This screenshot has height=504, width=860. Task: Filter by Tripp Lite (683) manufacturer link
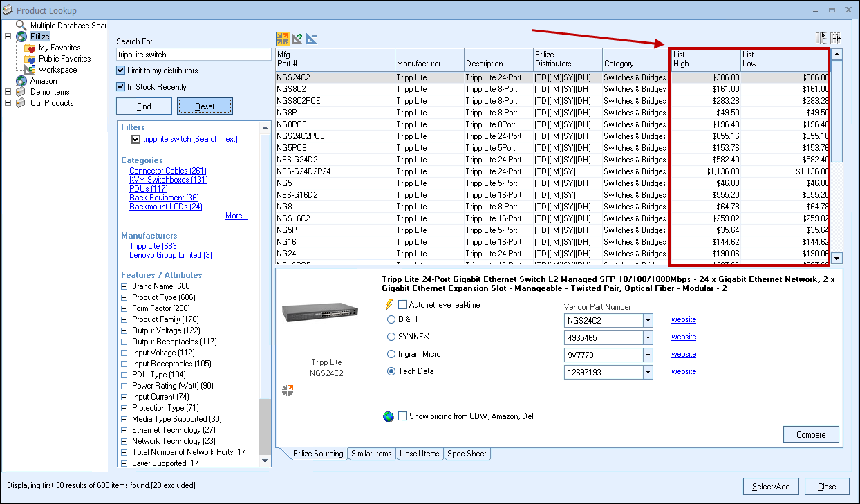pos(154,246)
